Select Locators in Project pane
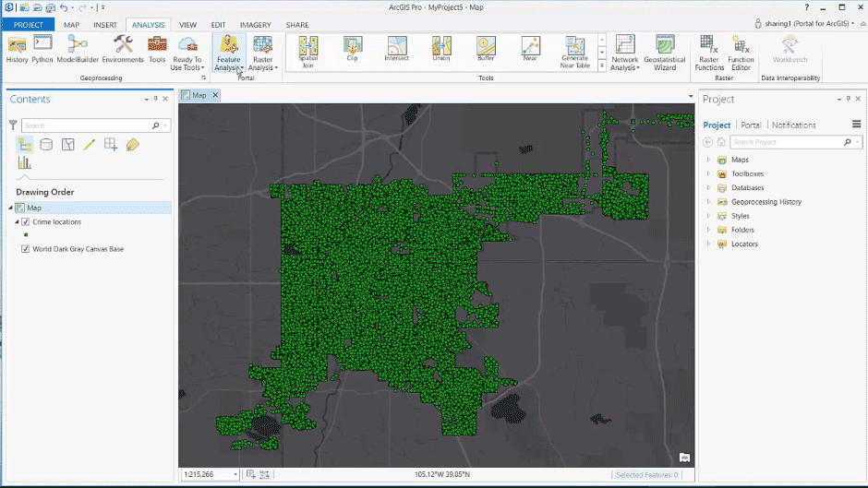The image size is (868, 488). pos(744,244)
